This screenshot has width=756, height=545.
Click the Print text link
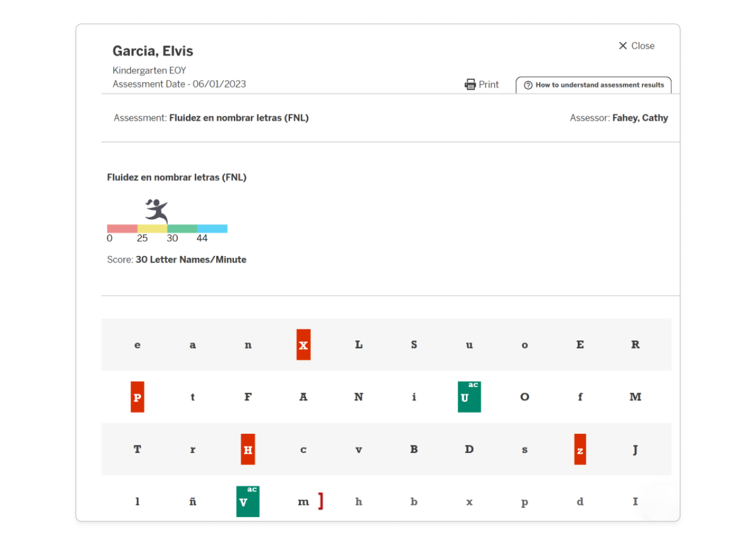488,85
